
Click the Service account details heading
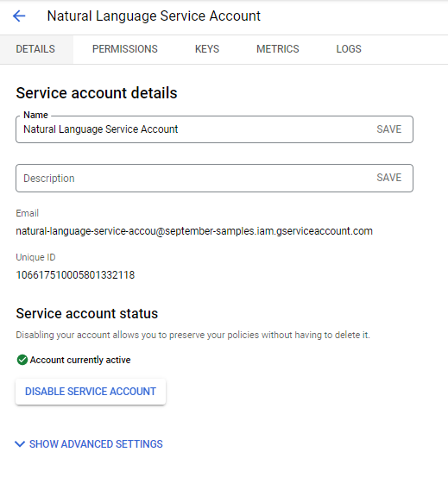(97, 93)
